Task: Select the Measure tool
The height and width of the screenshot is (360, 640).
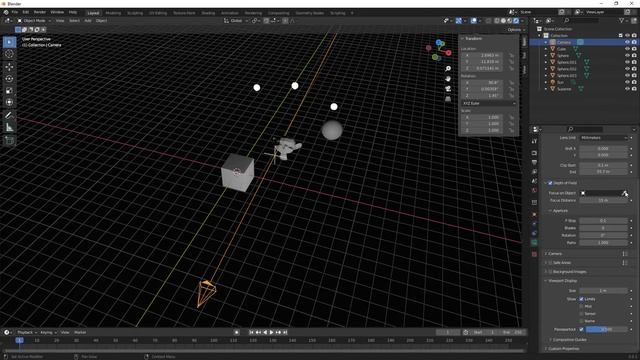Action: [9, 127]
